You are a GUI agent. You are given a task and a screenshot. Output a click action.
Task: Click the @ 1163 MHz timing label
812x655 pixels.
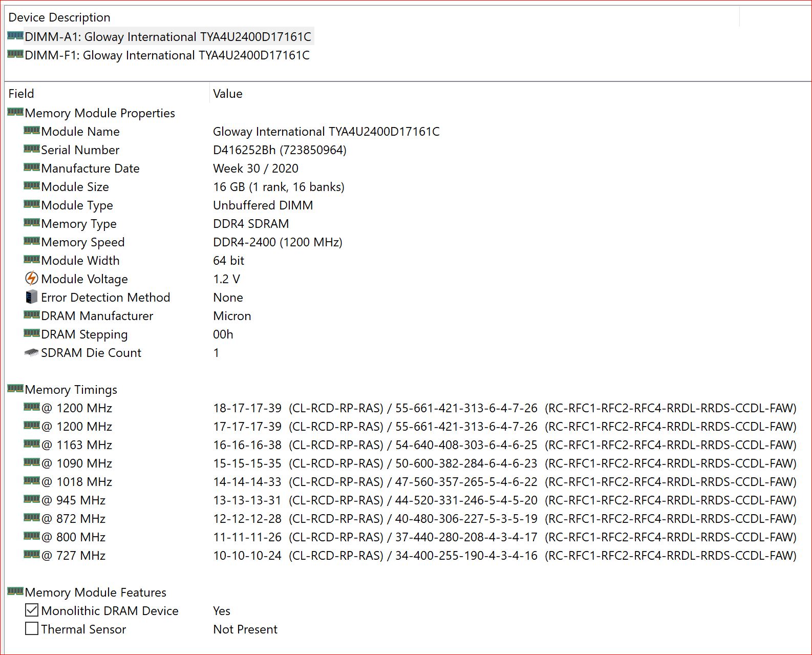(x=77, y=445)
